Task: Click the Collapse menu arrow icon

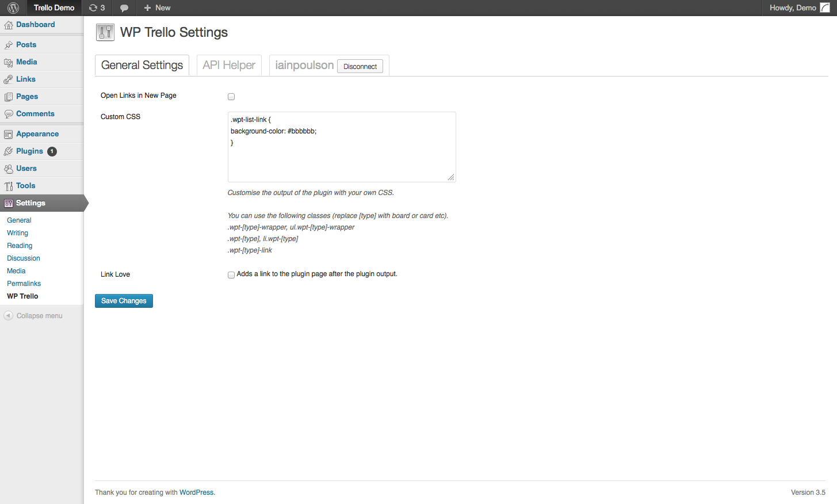Action: coord(8,316)
